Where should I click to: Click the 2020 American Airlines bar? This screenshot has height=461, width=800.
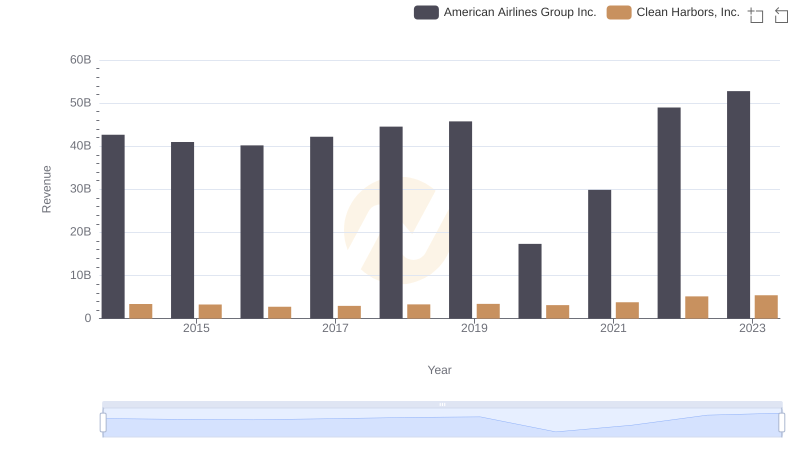[530, 281]
